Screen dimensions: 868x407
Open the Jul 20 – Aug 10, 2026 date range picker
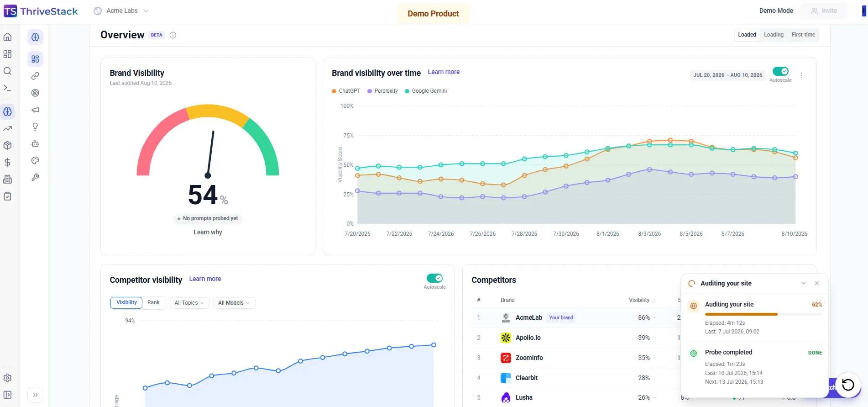point(727,75)
